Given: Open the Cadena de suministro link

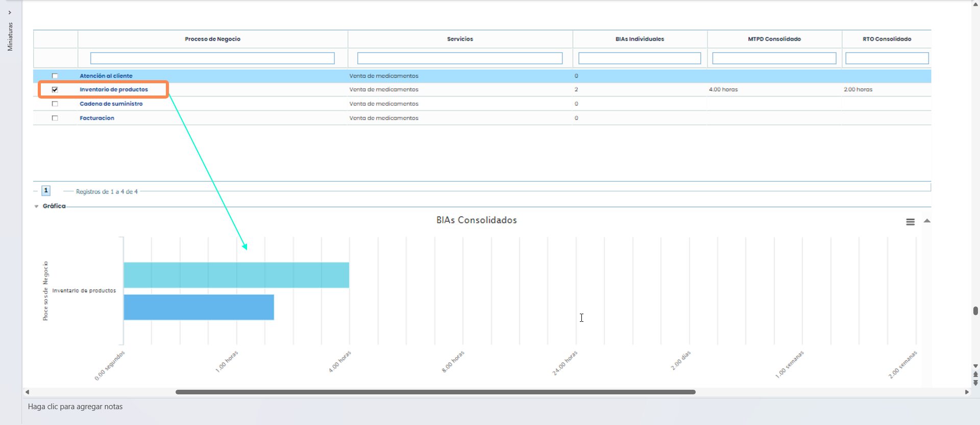Looking at the screenshot, I should [x=111, y=104].
